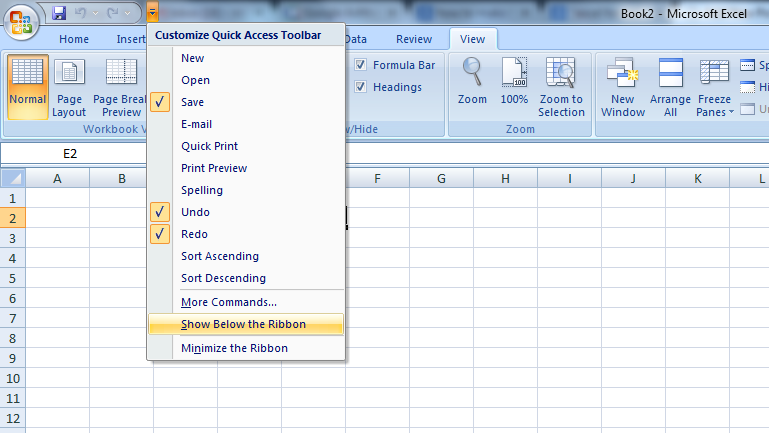The height and width of the screenshot is (433, 769).
Task: Open the Redo history dropdown arrow
Action: click(128, 13)
